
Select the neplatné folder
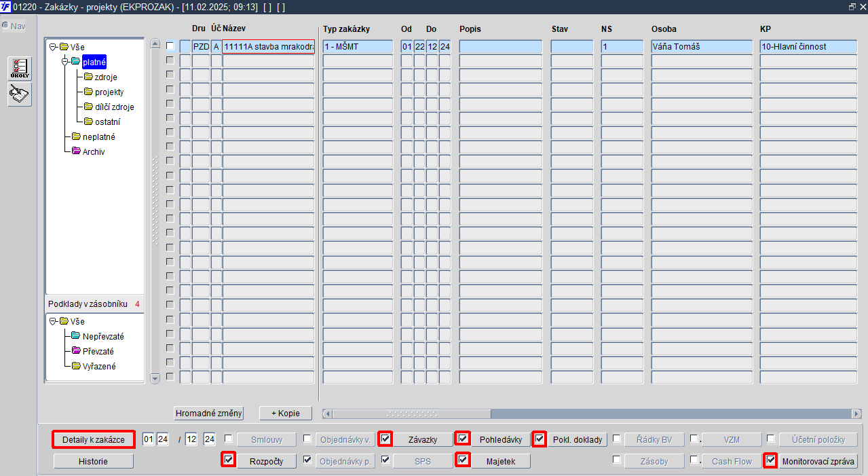pyautogui.click(x=98, y=136)
